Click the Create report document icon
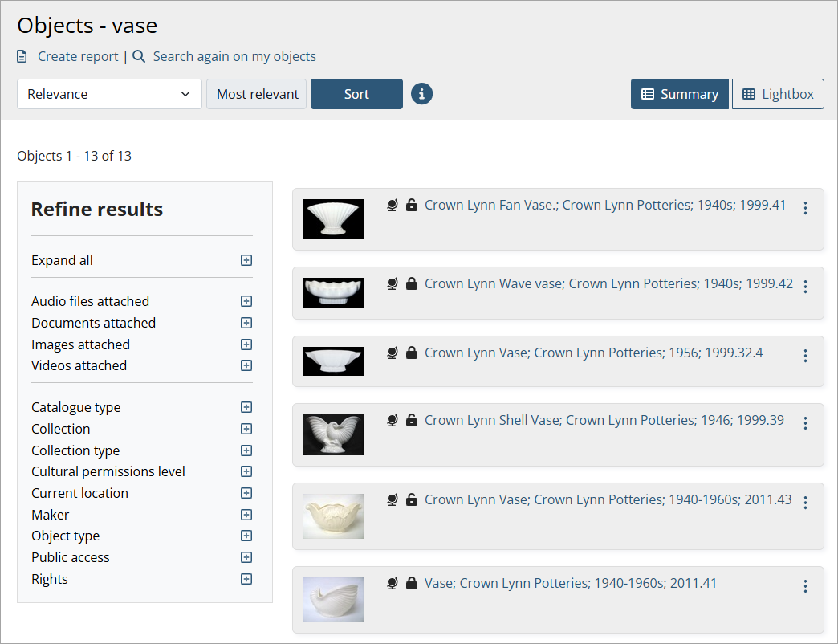The height and width of the screenshot is (644, 838). tap(22, 57)
